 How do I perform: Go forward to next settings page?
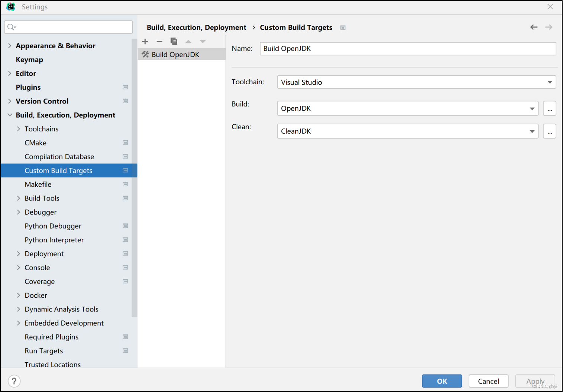click(549, 27)
